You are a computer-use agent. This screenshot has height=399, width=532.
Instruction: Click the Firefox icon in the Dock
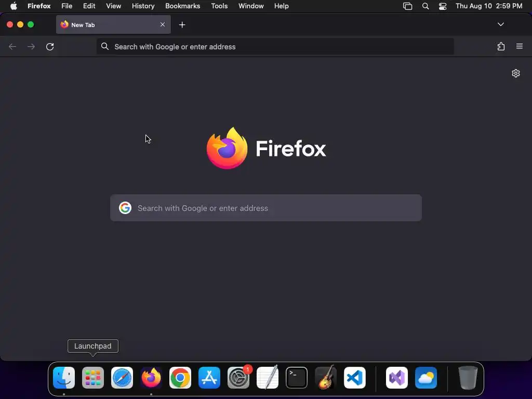click(151, 378)
